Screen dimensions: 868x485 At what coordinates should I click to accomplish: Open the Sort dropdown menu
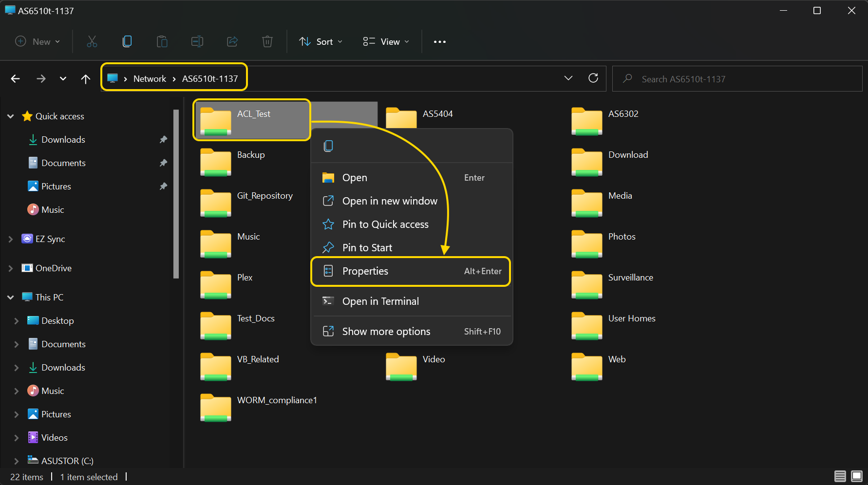(321, 41)
